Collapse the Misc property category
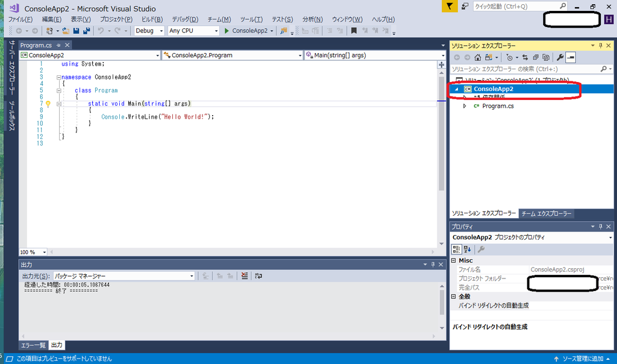This screenshot has width=617, height=364. point(453,260)
